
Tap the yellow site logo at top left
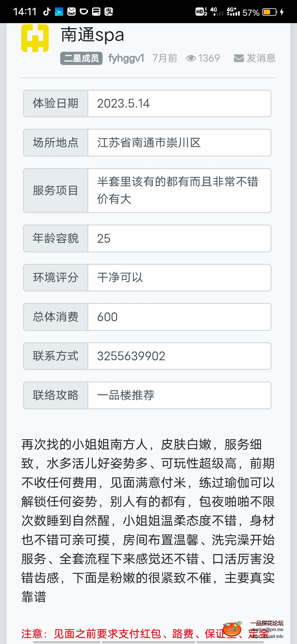(35, 39)
